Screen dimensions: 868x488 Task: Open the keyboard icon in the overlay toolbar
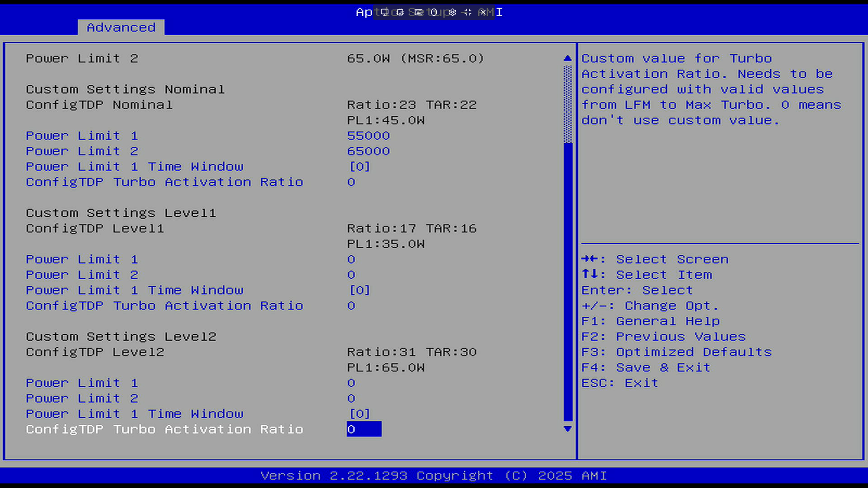coord(419,12)
